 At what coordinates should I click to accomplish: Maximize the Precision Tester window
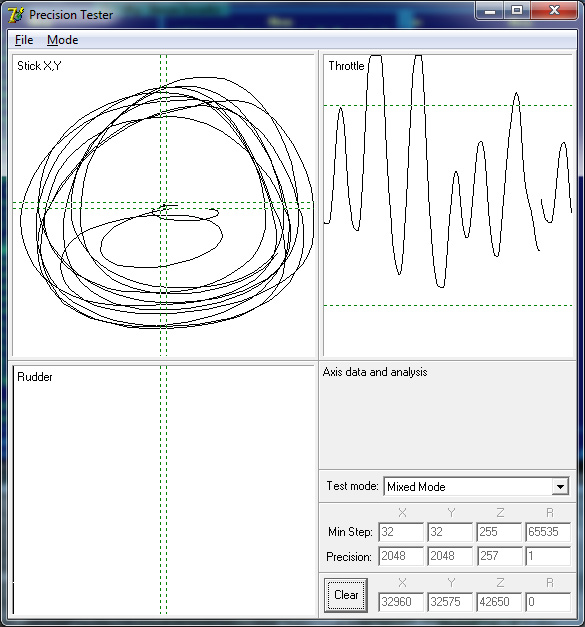pos(517,10)
